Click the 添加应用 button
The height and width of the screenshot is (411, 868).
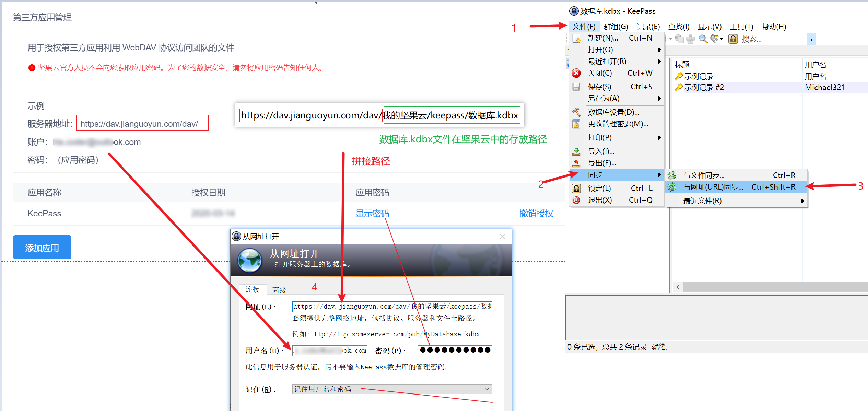pos(42,247)
